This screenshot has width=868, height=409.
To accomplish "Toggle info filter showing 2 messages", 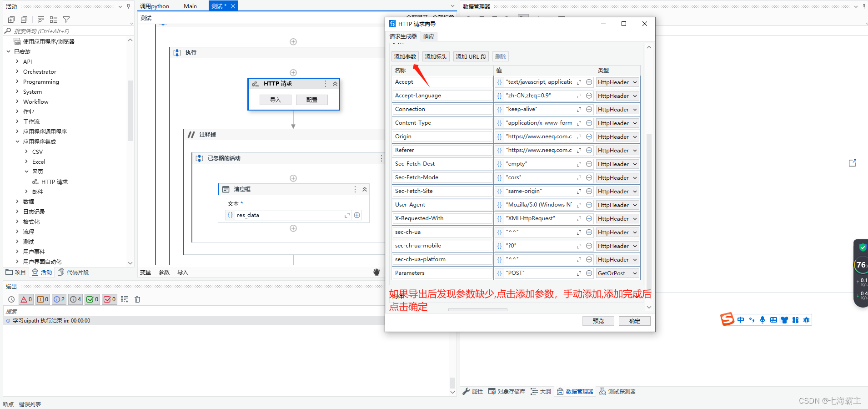I will [x=59, y=299].
